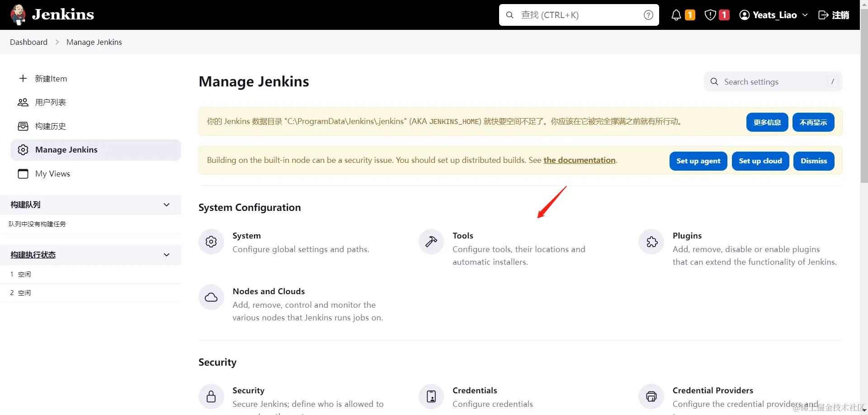This screenshot has height=415, width=868.
Task: Click the breadcrumb arrow after Dashboard
Action: point(57,42)
